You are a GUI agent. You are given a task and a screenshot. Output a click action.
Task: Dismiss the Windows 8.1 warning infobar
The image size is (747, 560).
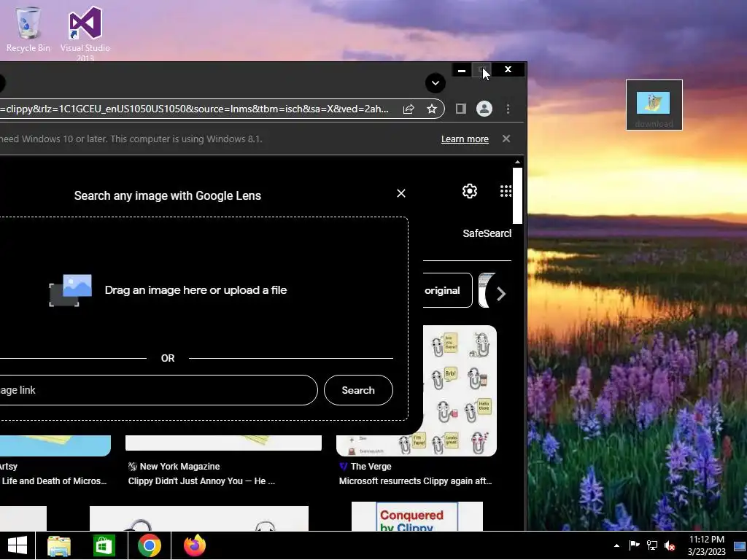(506, 139)
